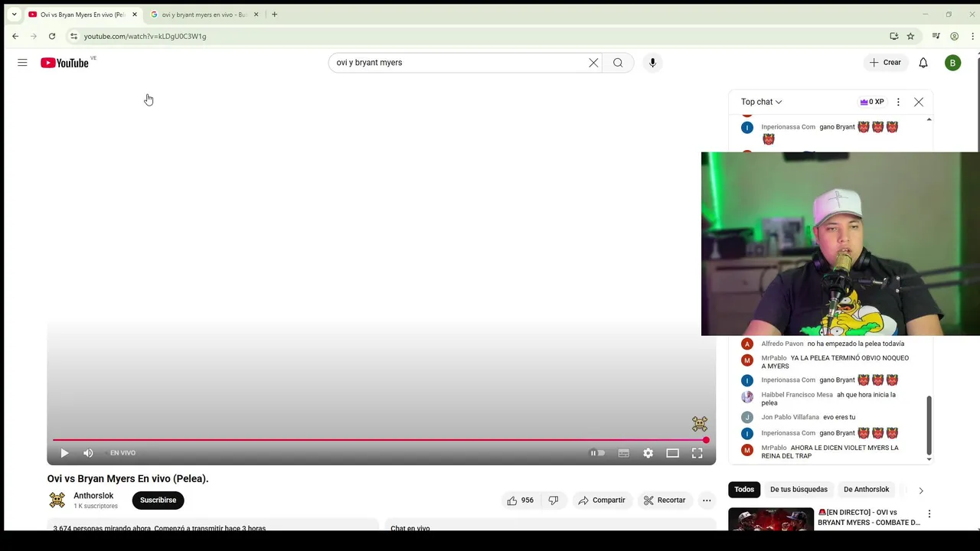Viewport: 980px width, 551px height.
Task: Go to the YouTube home logo
Action: [65, 63]
